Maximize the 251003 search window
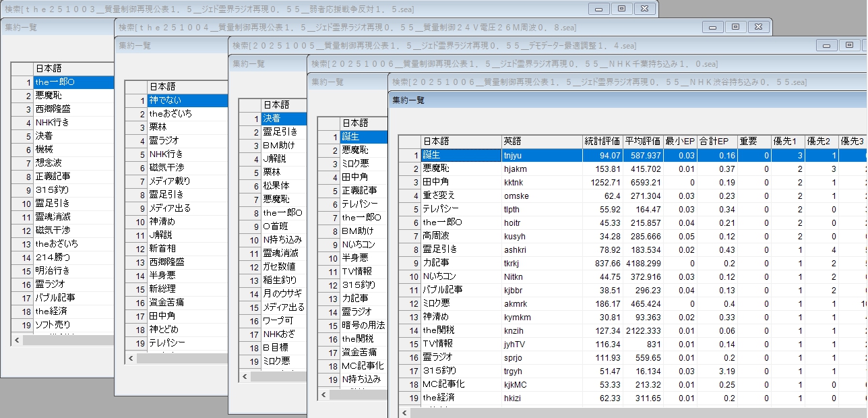This screenshot has width=868, height=418. (621, 9)
